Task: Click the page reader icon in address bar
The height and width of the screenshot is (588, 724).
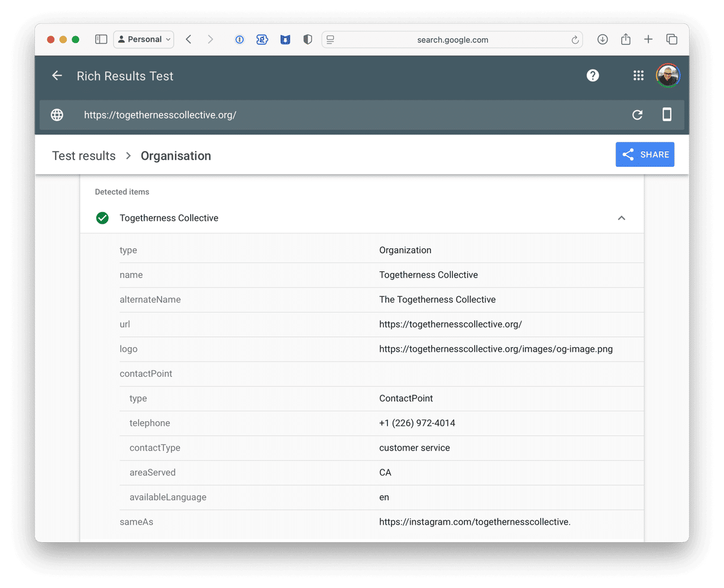Action: [330, 40]
